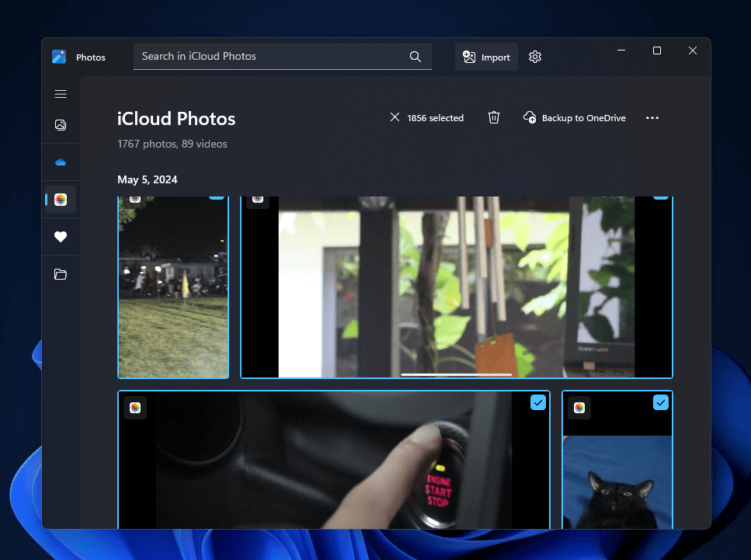Open Favorites using the heart icon
Screen dimensions: 751x560
(x=61, y=237)
